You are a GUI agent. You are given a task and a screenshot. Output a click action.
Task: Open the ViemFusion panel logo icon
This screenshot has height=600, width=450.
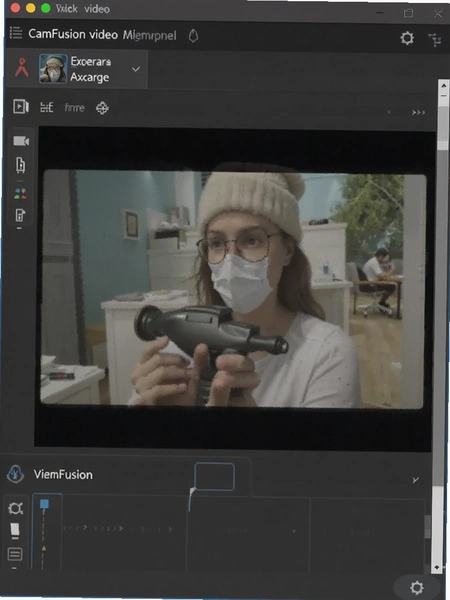[x=16, y=474]
